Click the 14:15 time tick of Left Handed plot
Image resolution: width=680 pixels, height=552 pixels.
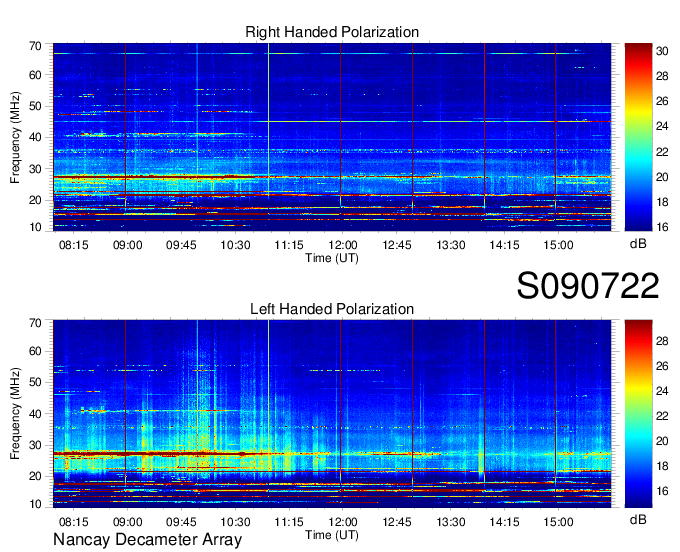point(504,522)
